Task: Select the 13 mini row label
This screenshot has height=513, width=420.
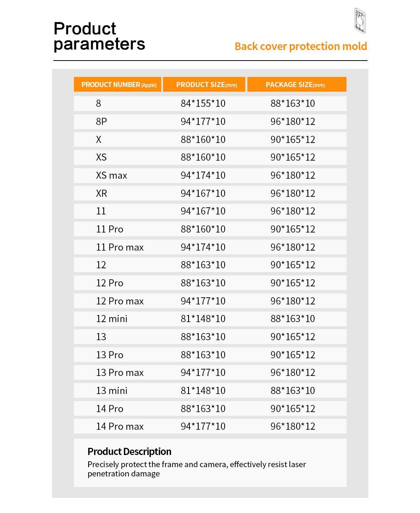Action: click(111, 391)
